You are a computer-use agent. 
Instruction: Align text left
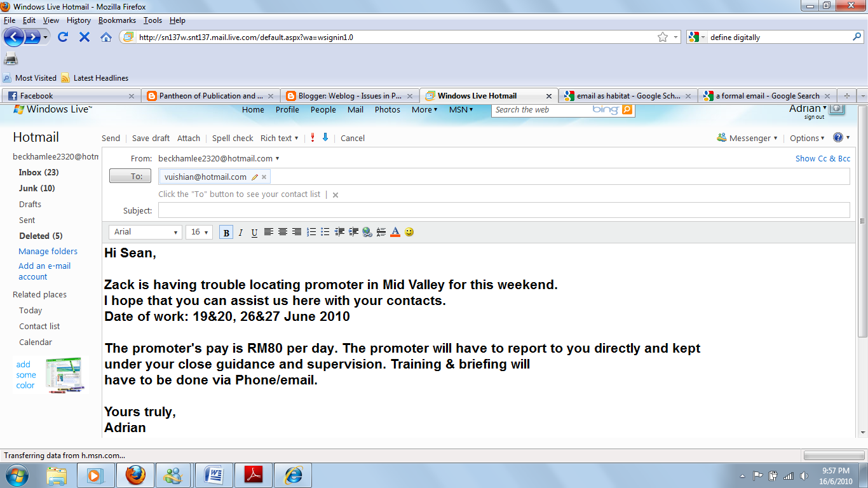268,232
